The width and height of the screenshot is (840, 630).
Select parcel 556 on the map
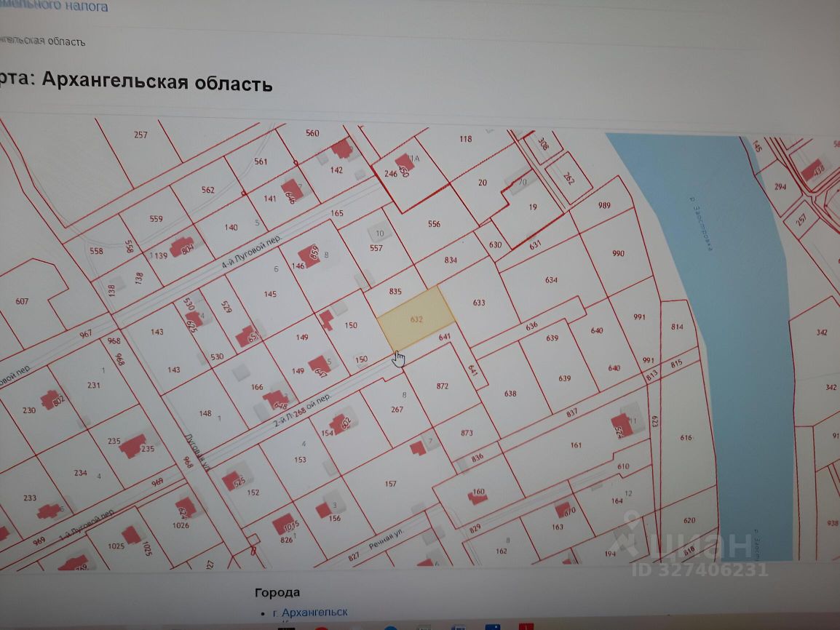(434, 224)
